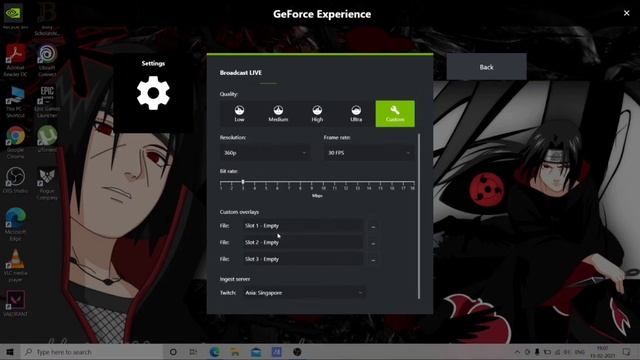640x360 pixels.
Task: Open Ubisoft Connect desktop icon
Action: pos(47,60)
